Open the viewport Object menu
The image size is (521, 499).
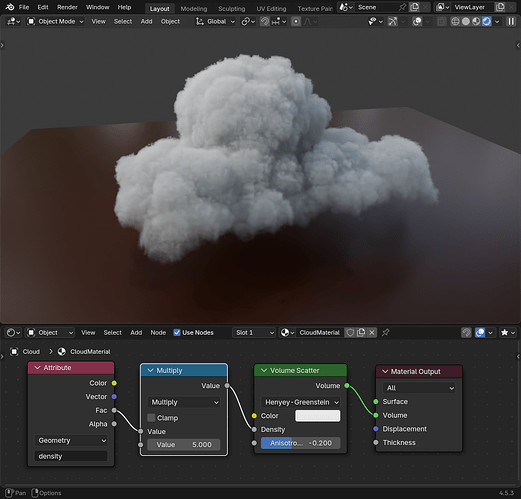point(170,21)
